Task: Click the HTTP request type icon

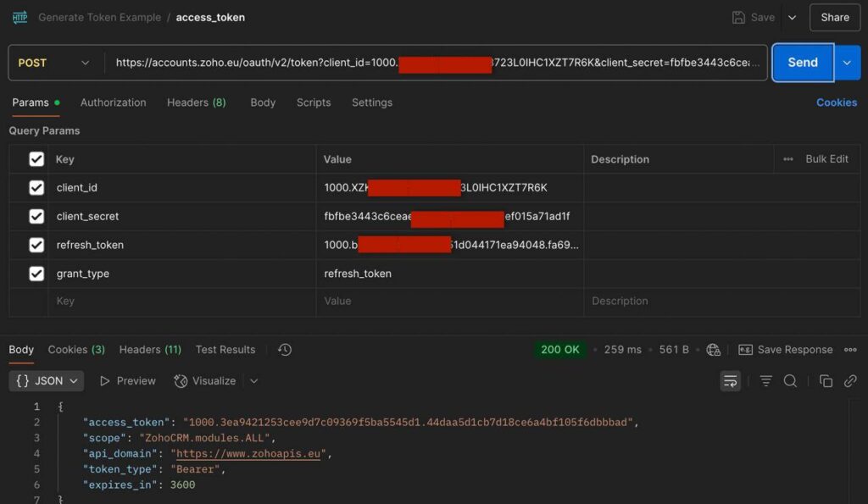Action: point(20,18)
